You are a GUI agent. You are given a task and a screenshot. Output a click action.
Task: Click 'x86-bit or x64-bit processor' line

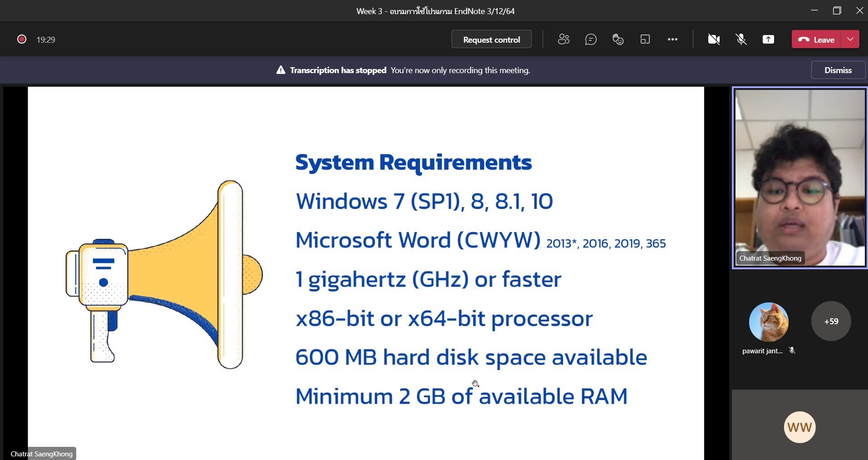[444, 318]
